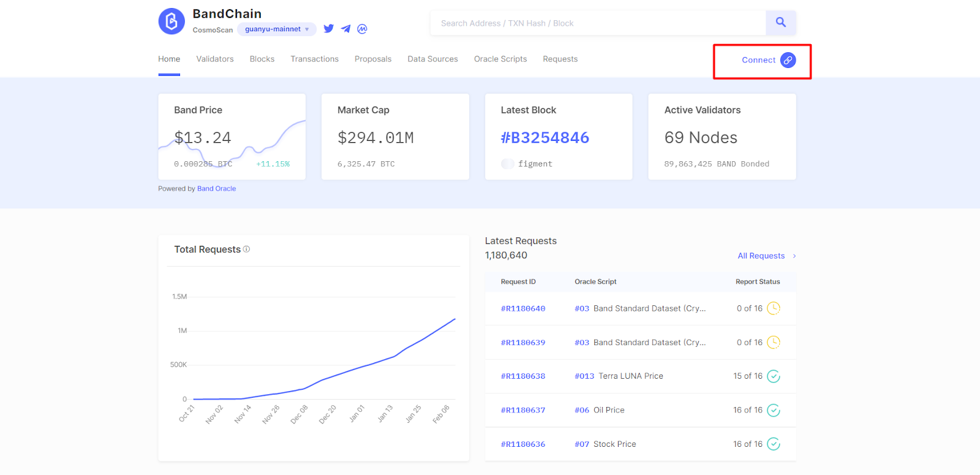Click success check icon for #R1180636
Image resolution: width=980 pixels, height=475 pixels.
point(774,444)
